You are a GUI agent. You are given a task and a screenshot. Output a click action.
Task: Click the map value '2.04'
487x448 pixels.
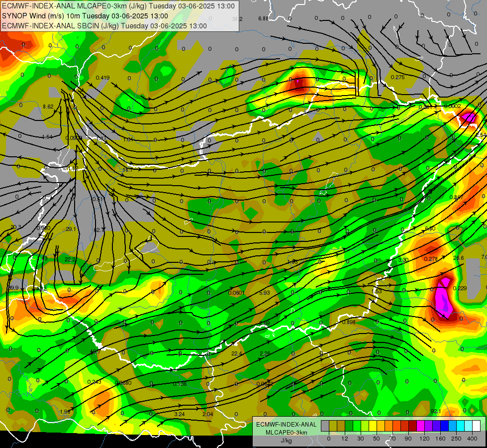pos(208,414)
